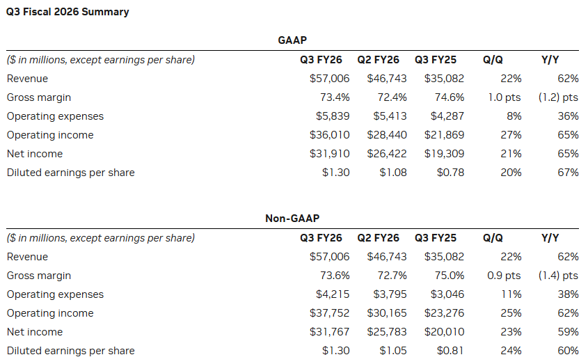Click the Non-GAAP "0.9 pts" Q/Q cell

(x=503, y=276)
